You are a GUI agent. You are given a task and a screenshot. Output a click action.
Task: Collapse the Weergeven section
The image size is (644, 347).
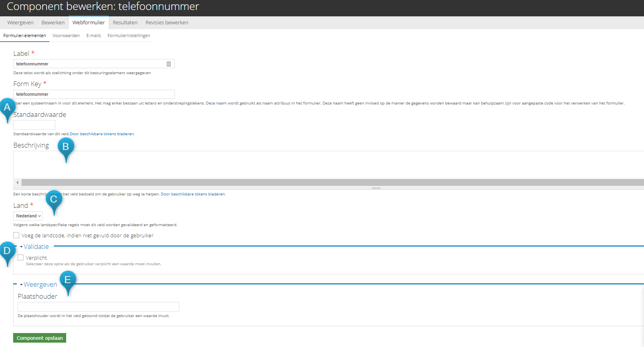(x=40, y=284)
